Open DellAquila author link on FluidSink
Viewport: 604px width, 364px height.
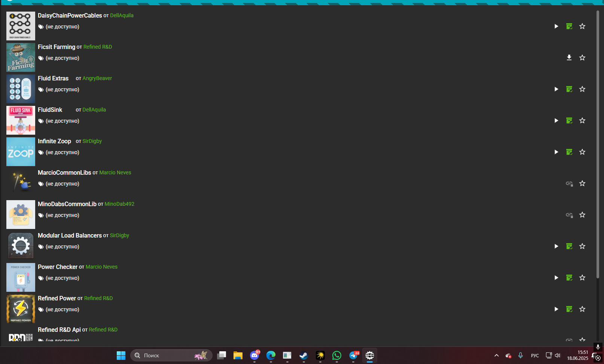tap(94, 110)
